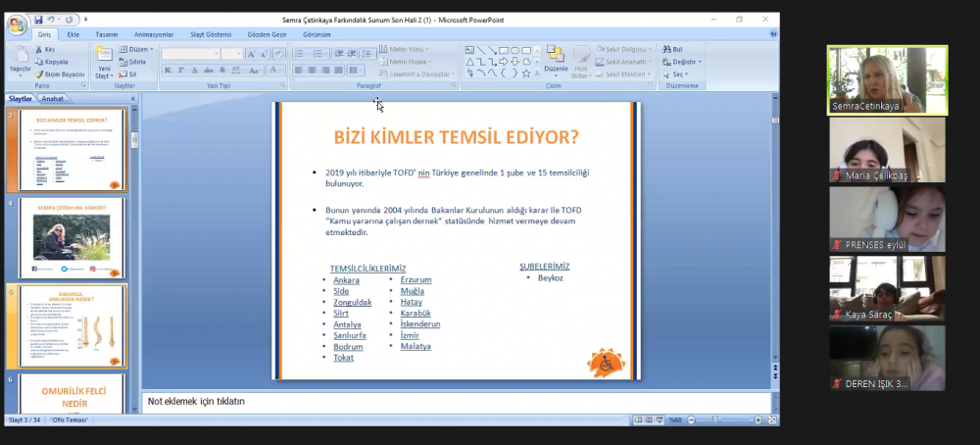Reset the slide with Sıfırla

[x=132, y=62]
